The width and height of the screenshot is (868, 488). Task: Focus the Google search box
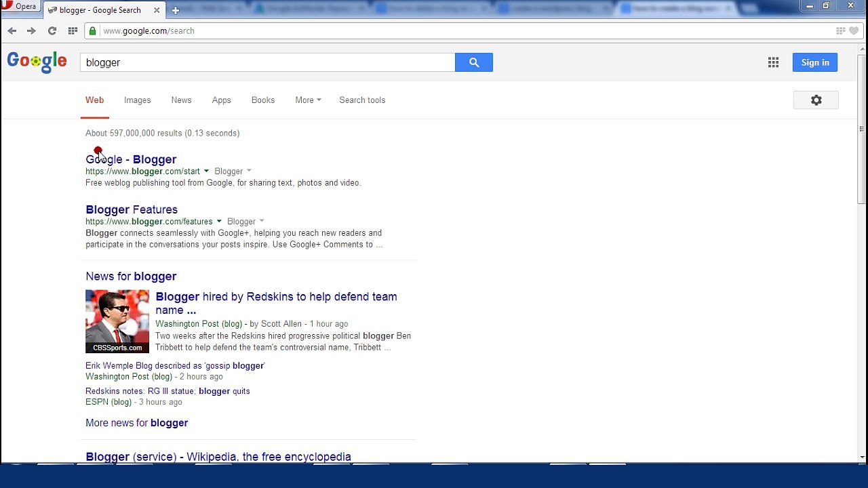tap(268, 62)
